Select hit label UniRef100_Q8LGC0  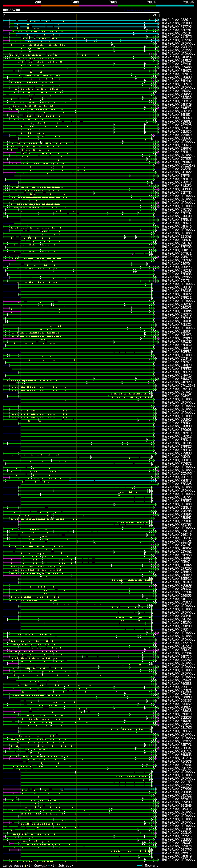pos(177,131)
